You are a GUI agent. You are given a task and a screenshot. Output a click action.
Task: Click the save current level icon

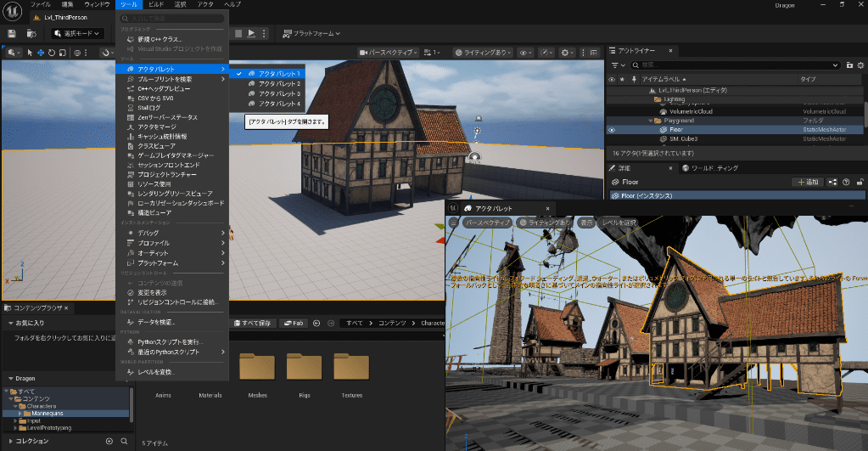12,34
